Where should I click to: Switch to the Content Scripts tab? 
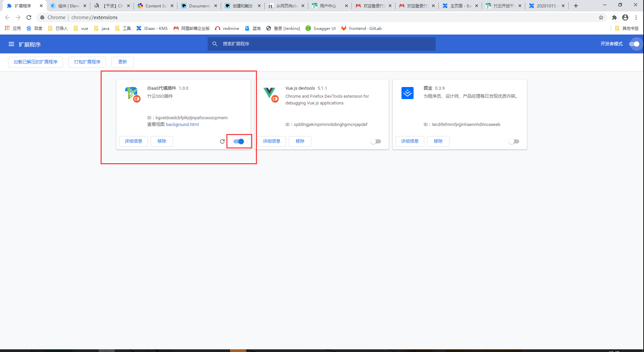(x=156, y=6)
